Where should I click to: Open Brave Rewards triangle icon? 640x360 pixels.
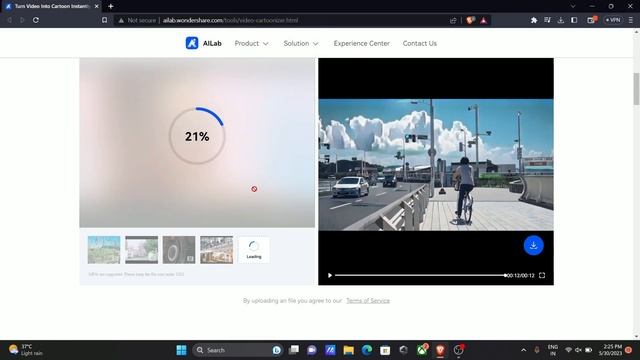coord(483,20)
